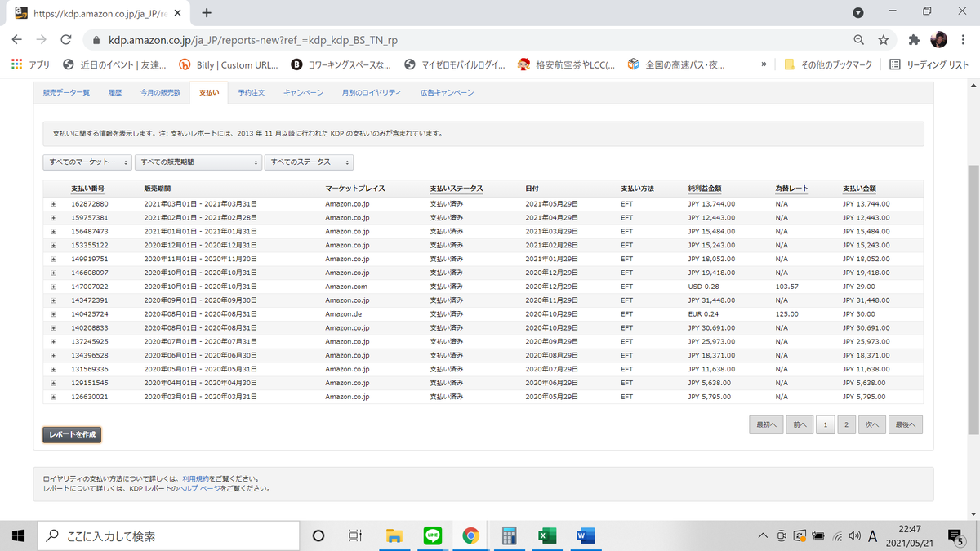Open the extensions puzzle icon

click(x=914, y=39)
